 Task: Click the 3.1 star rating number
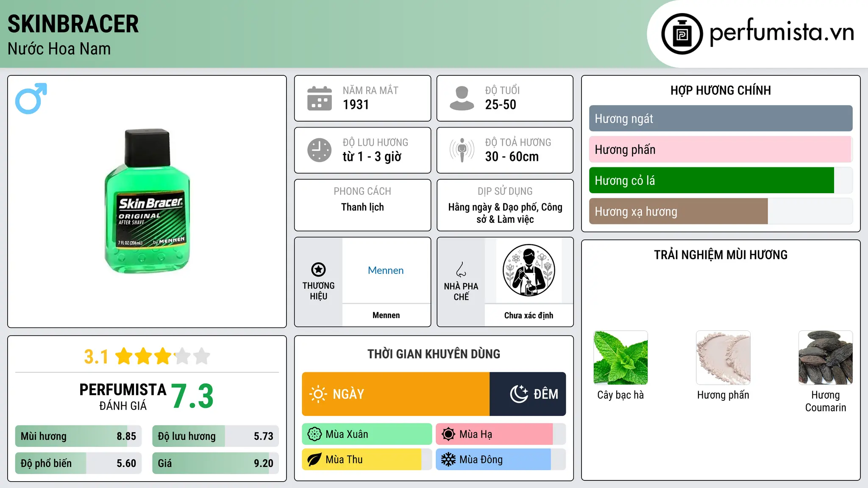click(x=96, y=357)
